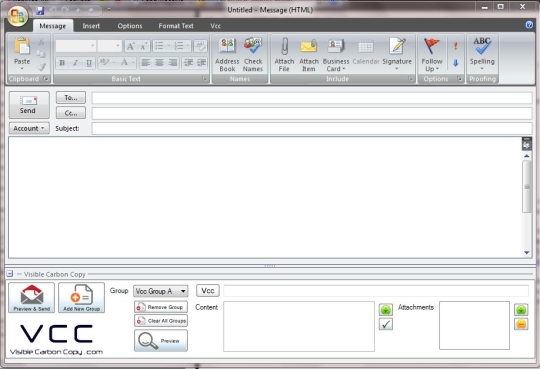Viewport: 540px width, 369px height.
Task: Switch to the Message tab
Action: click(x=53, y=26)
